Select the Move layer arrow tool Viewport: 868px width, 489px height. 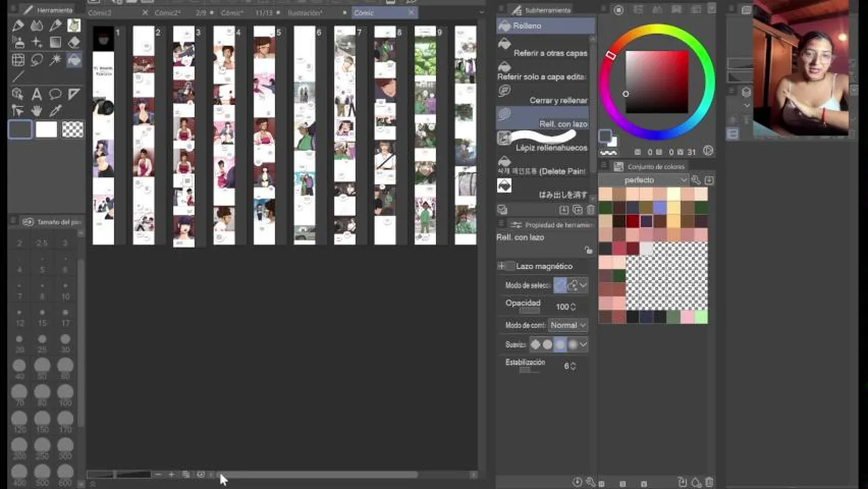[18, 111]
